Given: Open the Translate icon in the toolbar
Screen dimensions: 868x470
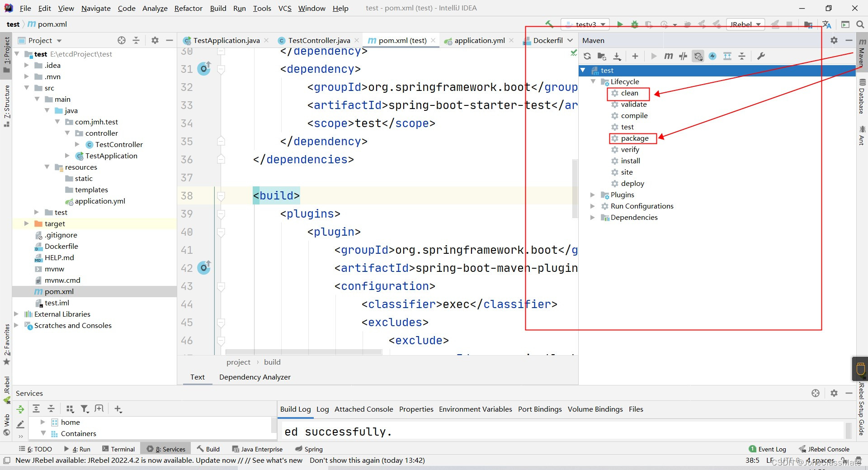Looking at the screenshot, I should [827, 24].
